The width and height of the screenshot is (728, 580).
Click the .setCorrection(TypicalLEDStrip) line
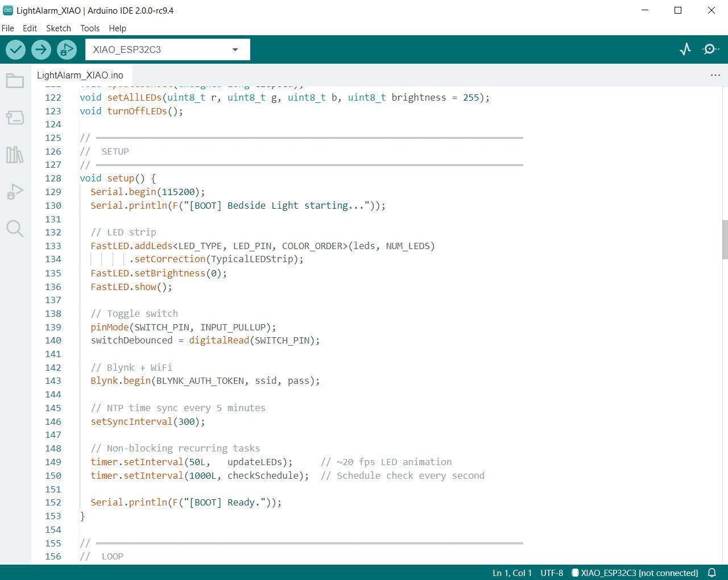216,259
